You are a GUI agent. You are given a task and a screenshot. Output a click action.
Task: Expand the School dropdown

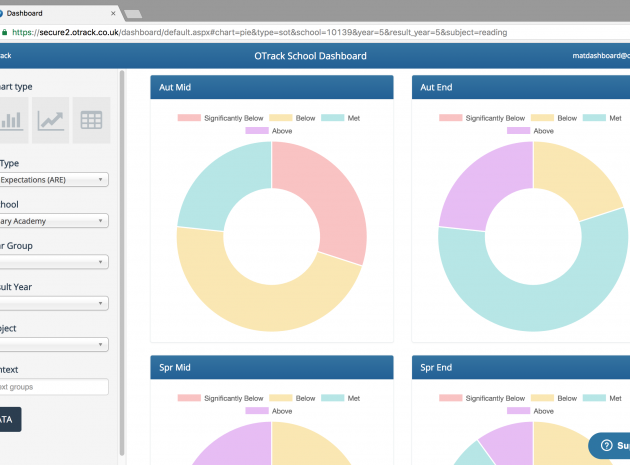coord(54,221)
